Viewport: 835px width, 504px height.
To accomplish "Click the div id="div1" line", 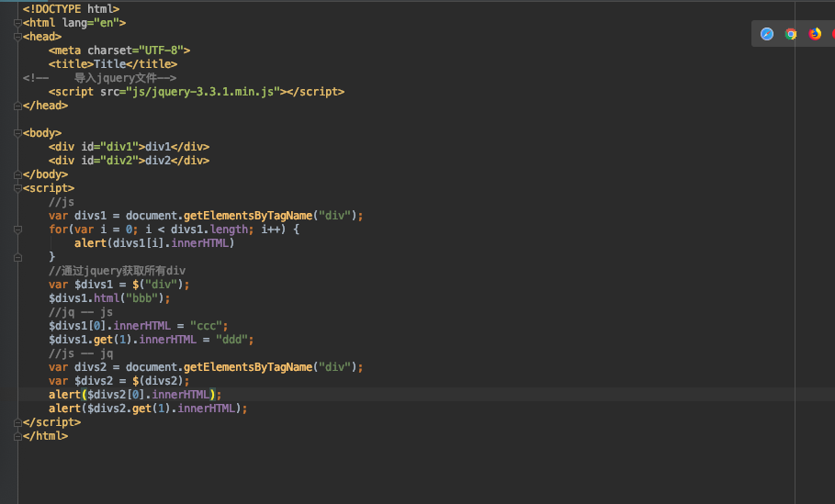I will [129, 147].
